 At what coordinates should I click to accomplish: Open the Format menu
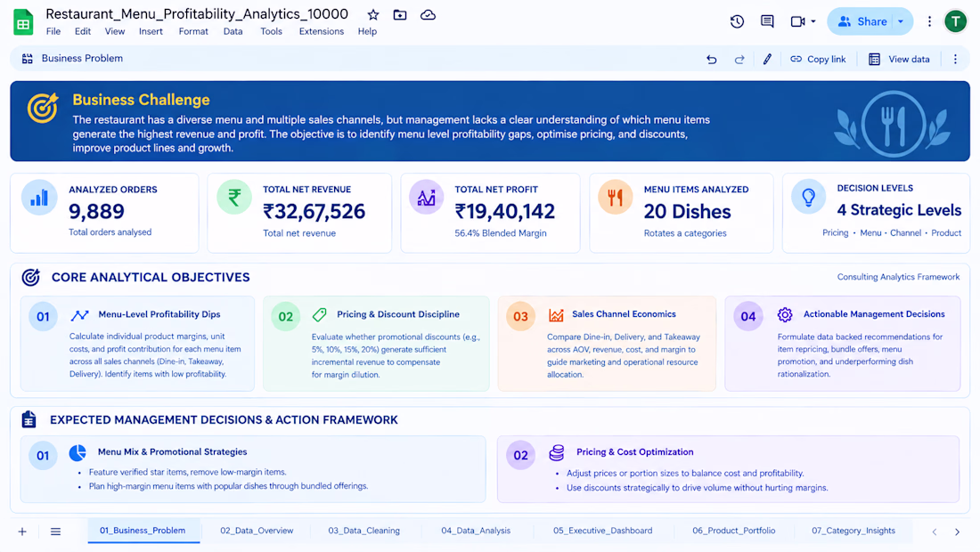[x=193, y=31]
